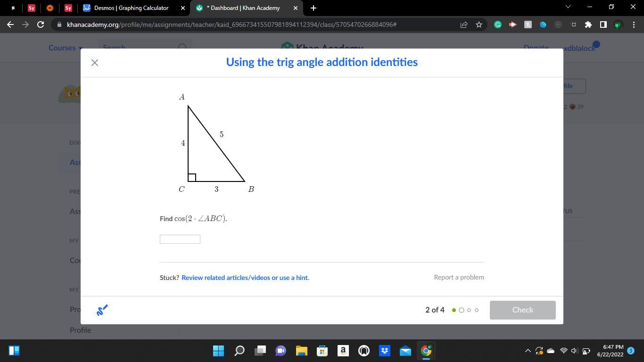Viewport: 644px width, 362px height.
Task: Click the green first progress dot
Action: [454, 310]
